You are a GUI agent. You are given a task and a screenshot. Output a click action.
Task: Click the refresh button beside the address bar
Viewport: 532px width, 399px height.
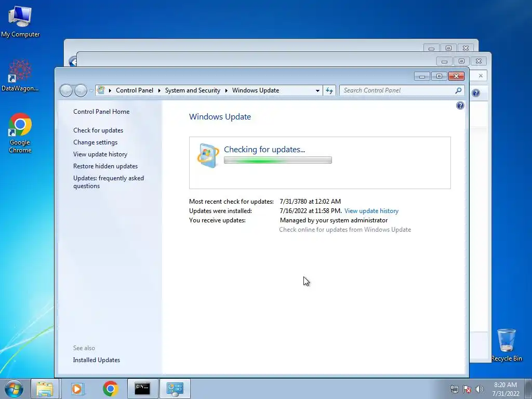tap(329, 90)
